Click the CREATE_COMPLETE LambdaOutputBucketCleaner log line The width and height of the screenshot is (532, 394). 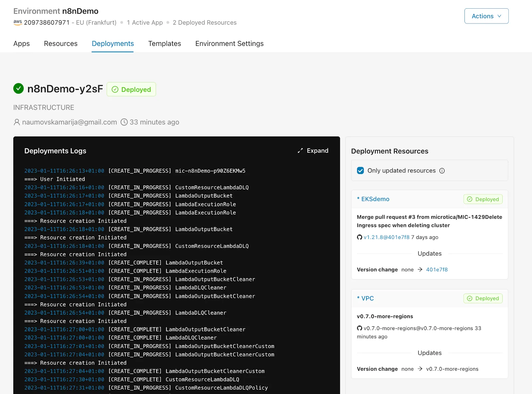pos(135,329)
